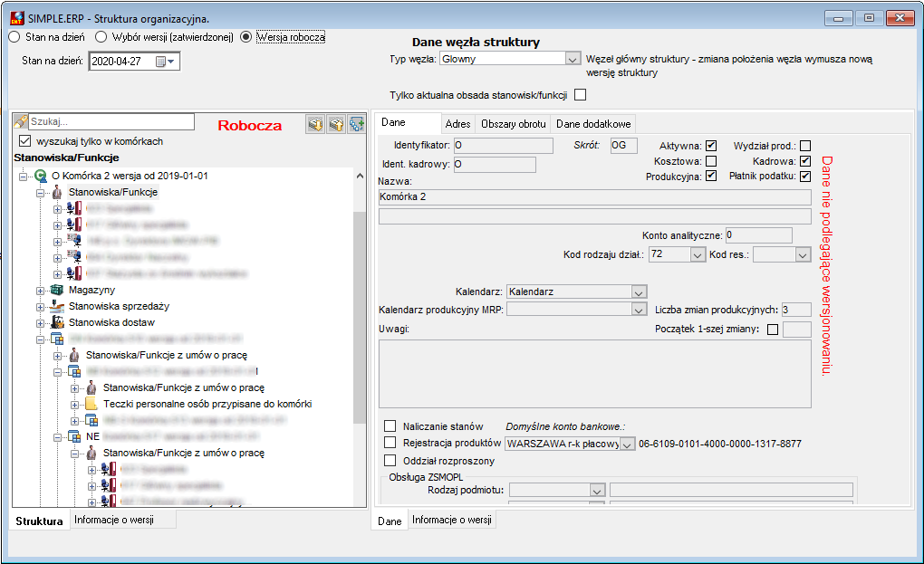924x564 pixels.
Task: Enable Początek 1-szej zmiany checkbox
Action: coord(773,330)
